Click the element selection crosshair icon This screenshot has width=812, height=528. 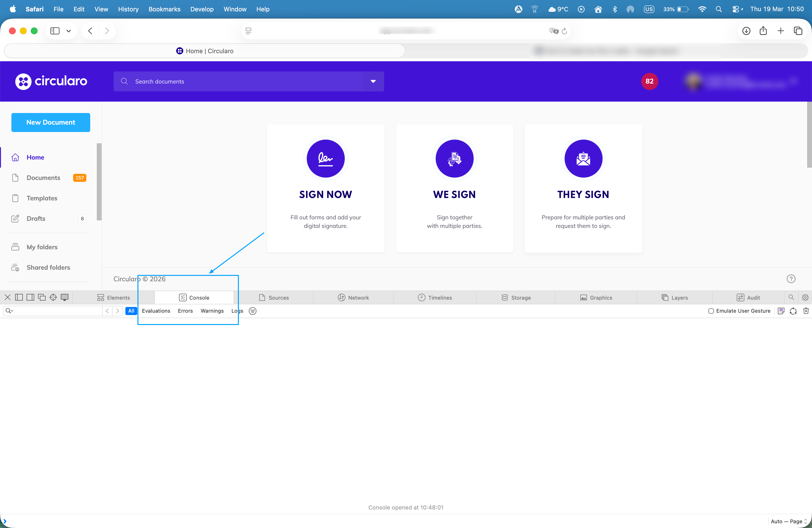pos(53,297)
